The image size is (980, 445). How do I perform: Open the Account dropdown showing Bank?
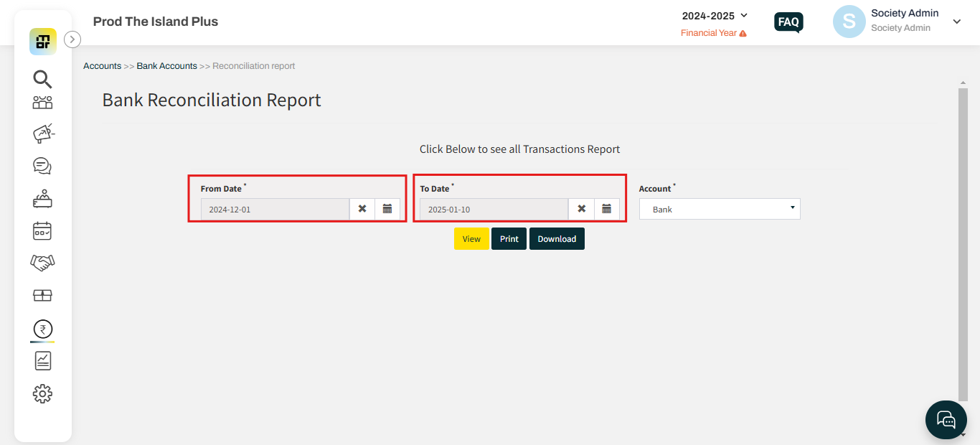719,209
